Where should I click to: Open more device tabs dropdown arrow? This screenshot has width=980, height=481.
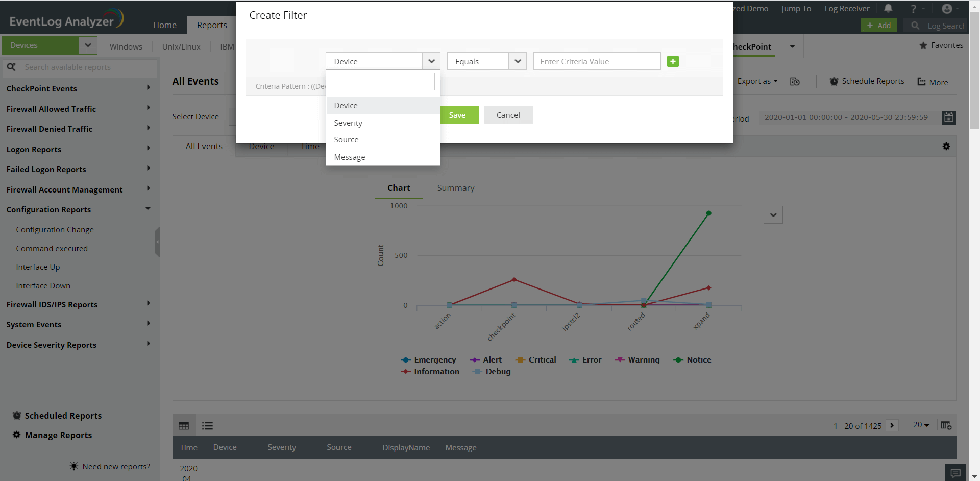coord(792,46)
